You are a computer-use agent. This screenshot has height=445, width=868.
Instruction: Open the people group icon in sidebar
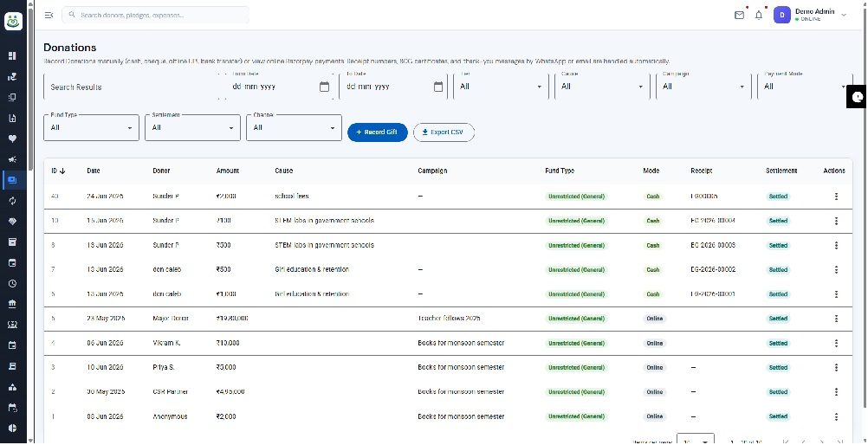coord(13,325)
